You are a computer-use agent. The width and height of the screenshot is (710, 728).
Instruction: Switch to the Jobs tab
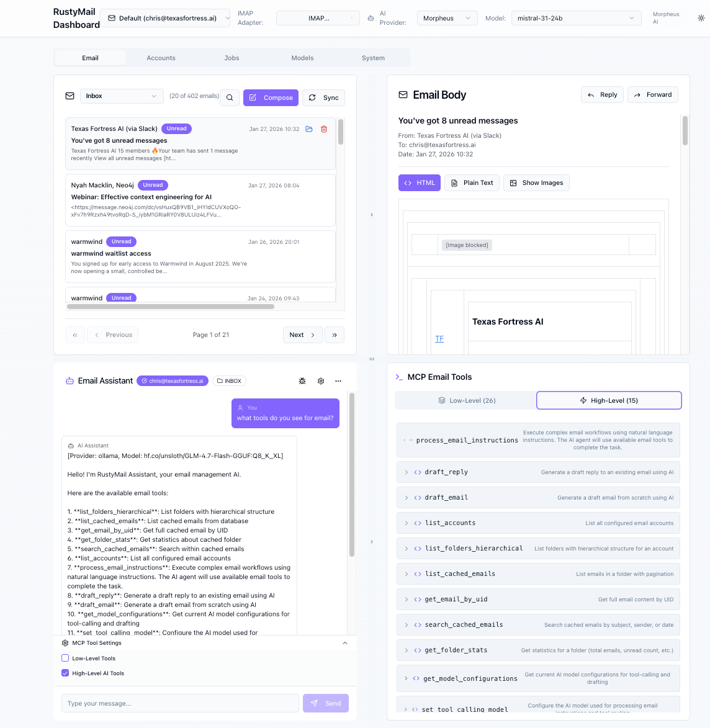231,58
